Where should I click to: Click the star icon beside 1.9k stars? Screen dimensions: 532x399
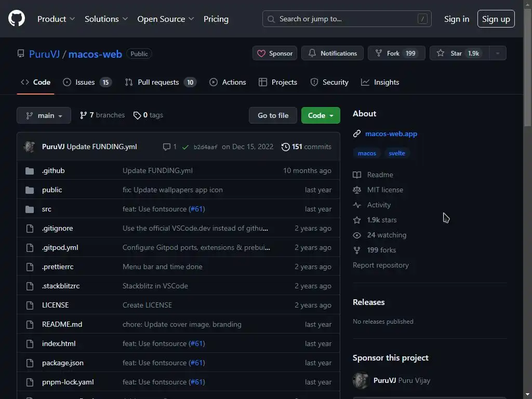pos(356,220)
